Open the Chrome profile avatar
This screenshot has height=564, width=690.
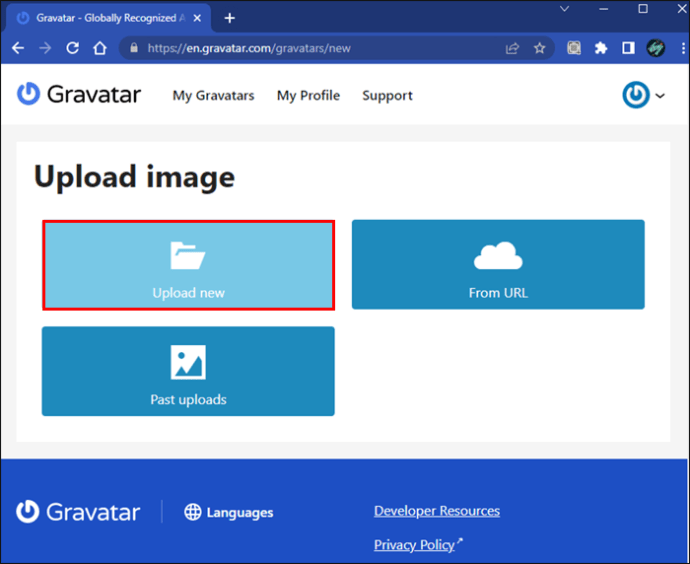point(656,48)
